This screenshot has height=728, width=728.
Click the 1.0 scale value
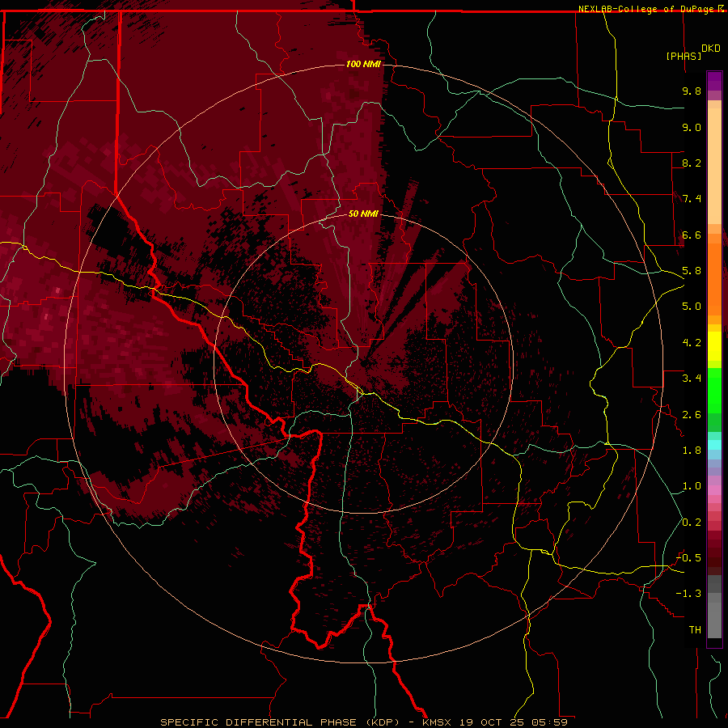click(692, 486)
